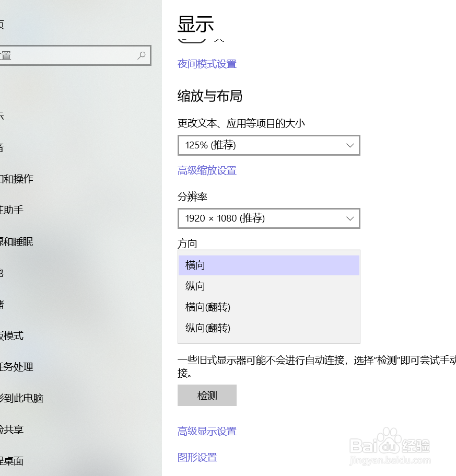Select 纵向 orientation option
The image size is (456, 476).
[269, 286]
